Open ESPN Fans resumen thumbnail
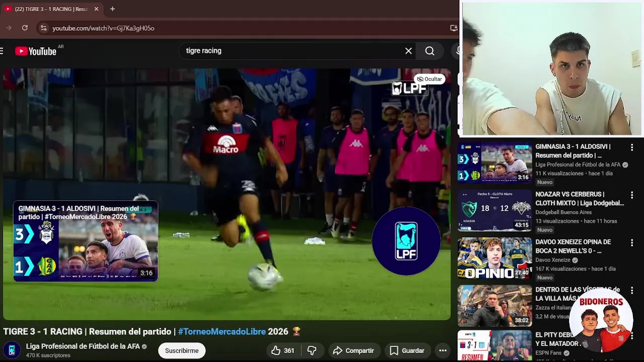The height and width of the screenshot is (362, 644). pos(495,346)
